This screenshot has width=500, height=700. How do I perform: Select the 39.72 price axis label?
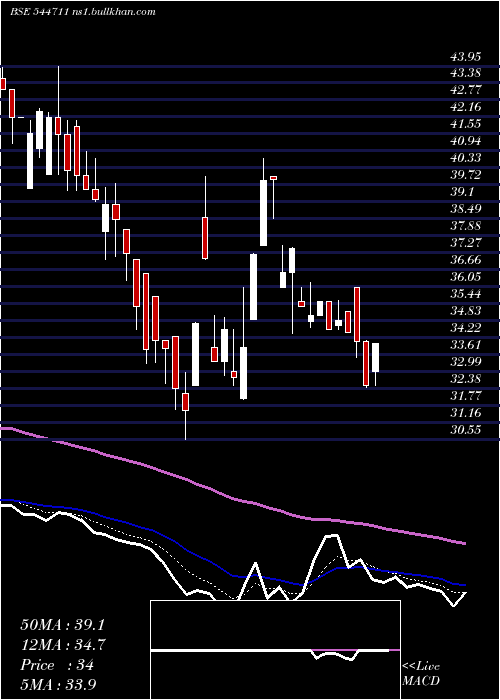(x=466, y=175)
